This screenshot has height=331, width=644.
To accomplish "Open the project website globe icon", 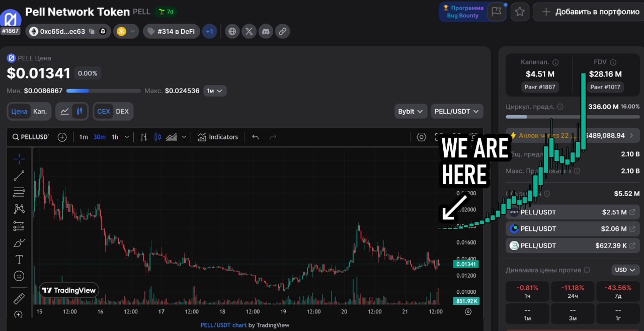I will [x=232, y=31].
